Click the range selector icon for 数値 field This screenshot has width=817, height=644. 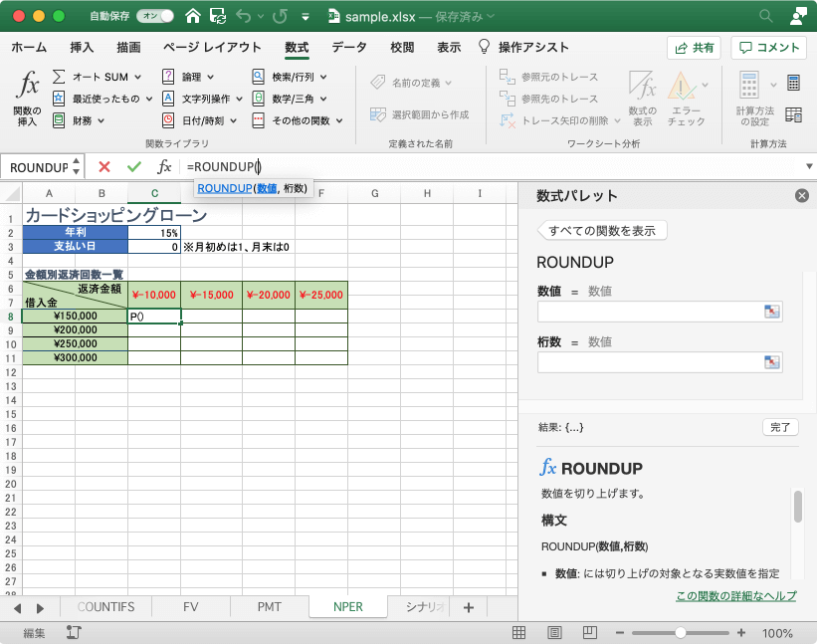(x=771, y=312)
